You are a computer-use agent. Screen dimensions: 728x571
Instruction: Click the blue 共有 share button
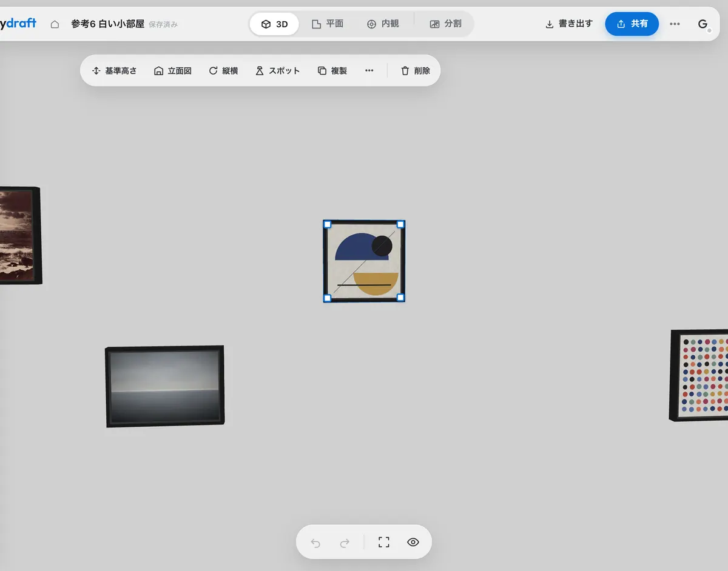[x=632, y=24]
